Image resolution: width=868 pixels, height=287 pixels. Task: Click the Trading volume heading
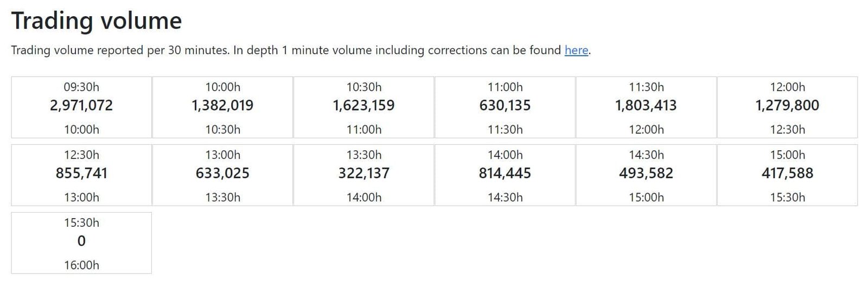(97, 21)
